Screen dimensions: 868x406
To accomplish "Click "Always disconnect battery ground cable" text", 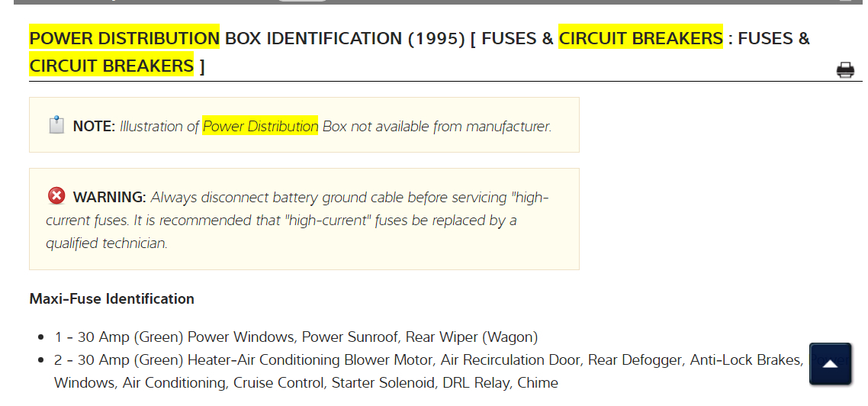I will [x=278, y=198].
